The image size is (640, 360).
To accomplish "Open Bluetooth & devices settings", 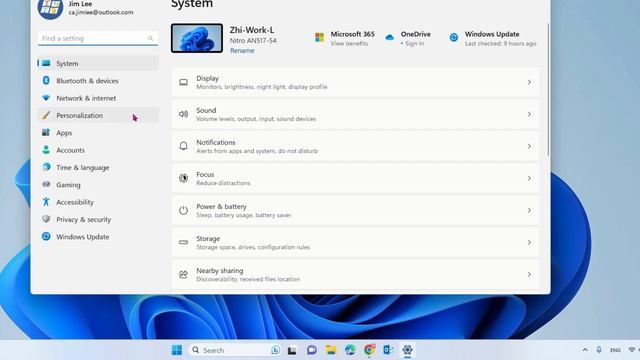I will coord(98,81).
